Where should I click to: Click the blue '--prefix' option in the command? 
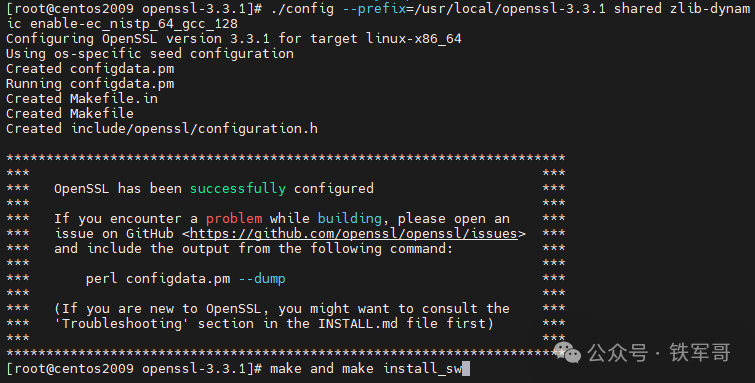tap(374, 9)
